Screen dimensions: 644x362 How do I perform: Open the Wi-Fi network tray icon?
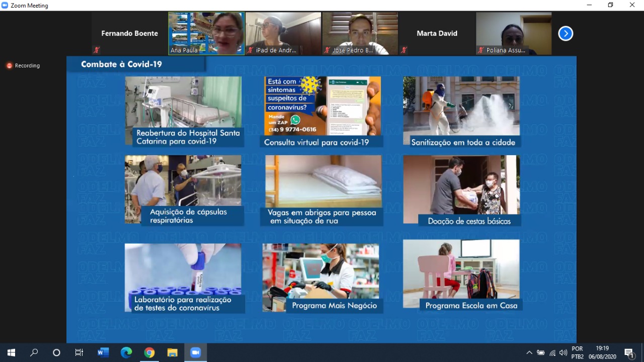click(552, 353)
